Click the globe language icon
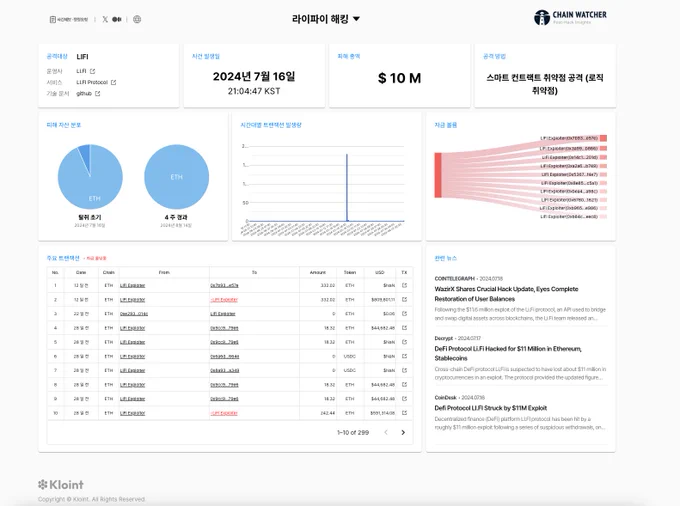680x506 pixels. coord(137,19)
